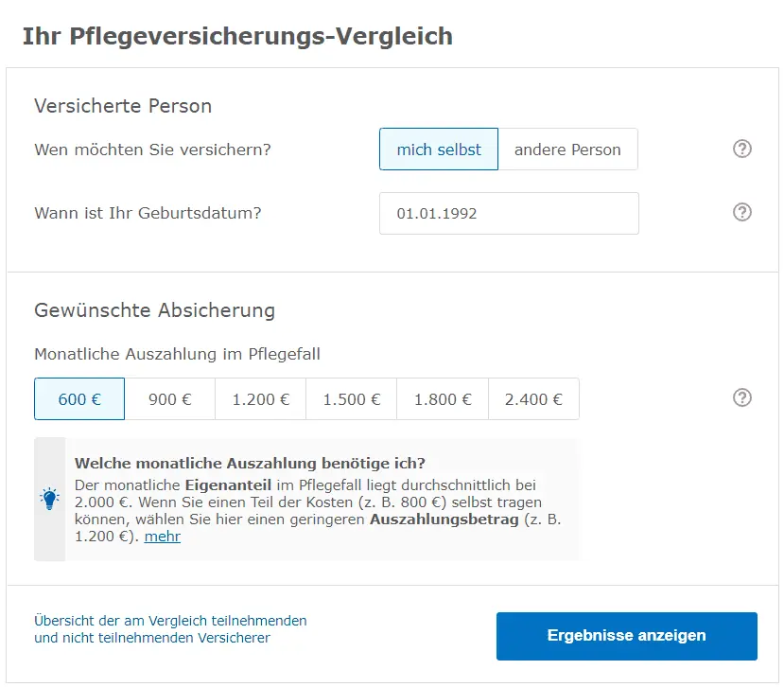
Task: Click the "Gewünschte Absicherung" section header
Action: click(x=153, y=310)
